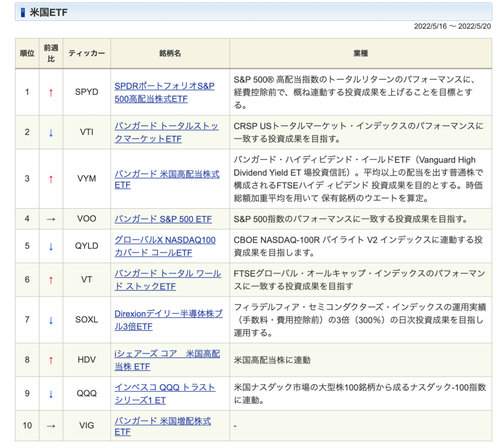This screenshot has height=448, width=498.
Task: Open the SPDRポートフォリオS&P 500高配当株式ETF link
Action: point(164,92)
